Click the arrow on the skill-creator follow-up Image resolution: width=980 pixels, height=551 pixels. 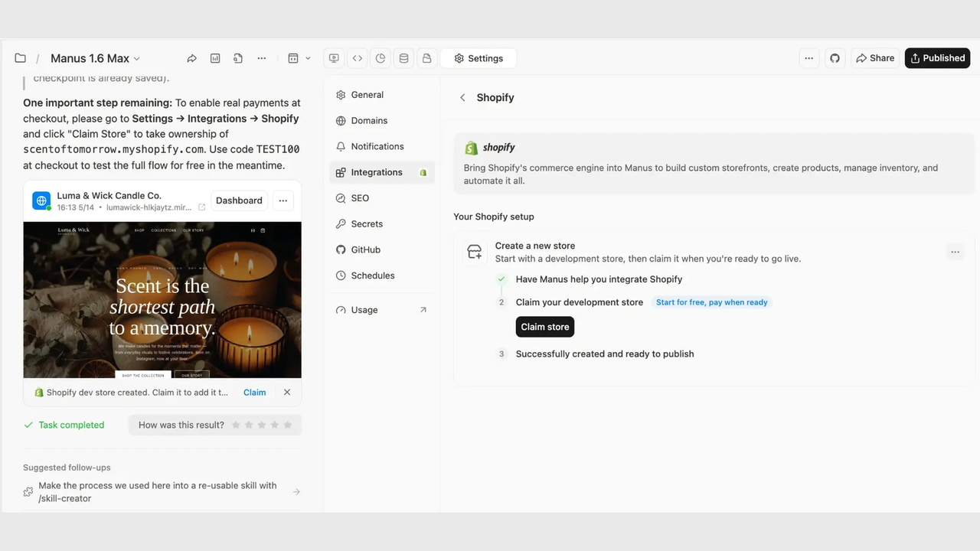pyautogui.click(x=296, y=492)
